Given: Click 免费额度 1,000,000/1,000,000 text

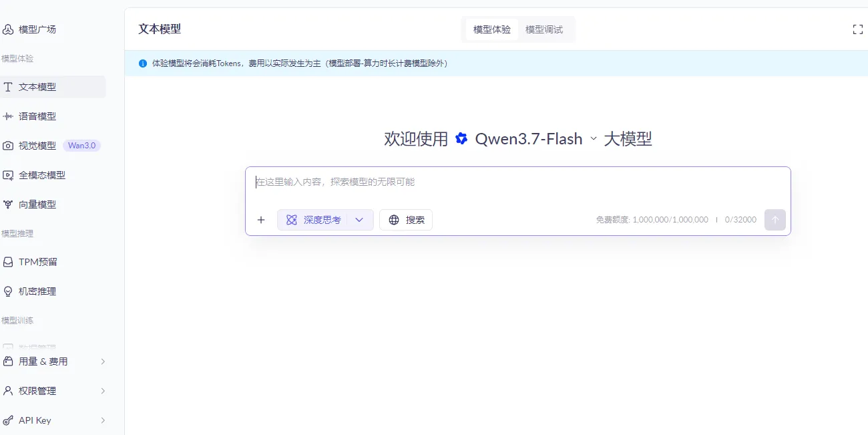Looking at the screenshot, I should (x=652, y=220).
